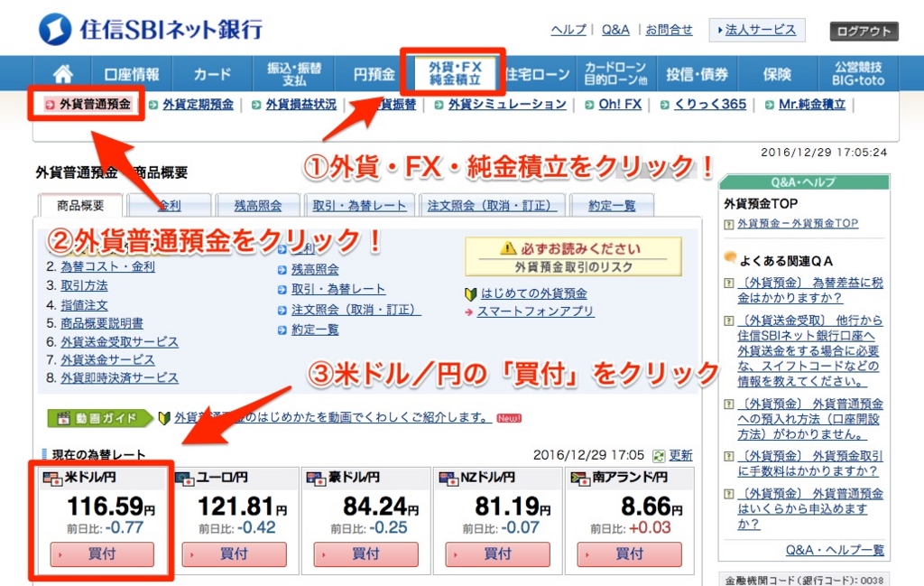The width and height of the screenshot is (924, 586).
Task: Open Q&A・ヘルプ一覧 link in sidebar
Action: coord(835,551)
